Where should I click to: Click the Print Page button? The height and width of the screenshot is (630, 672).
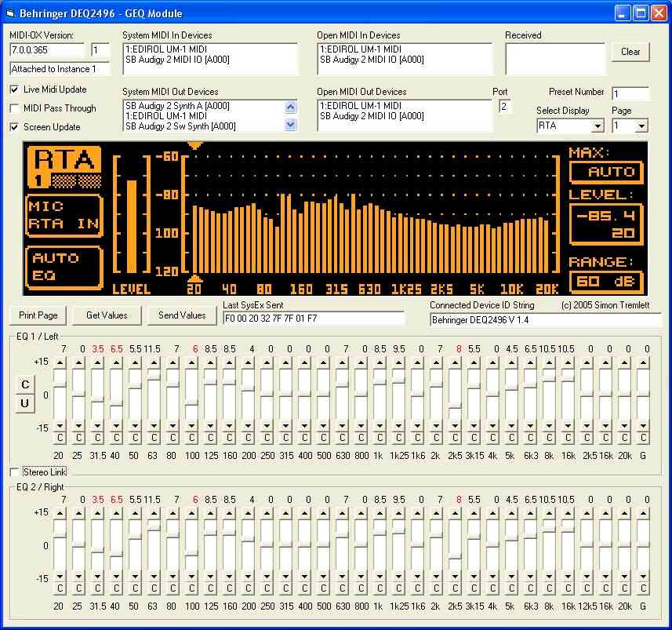[38, 315]
